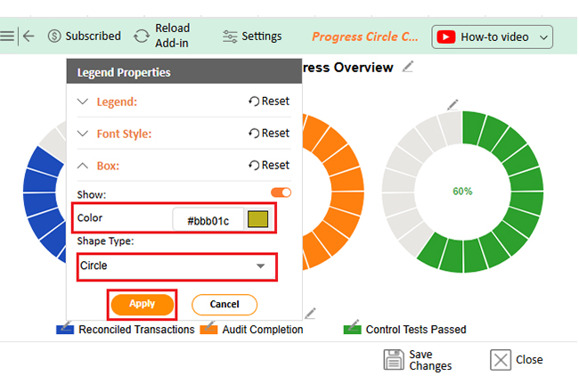Open the How-to video dropdown
This screenshot has width=579, height=392.
(x=493, y=37)
